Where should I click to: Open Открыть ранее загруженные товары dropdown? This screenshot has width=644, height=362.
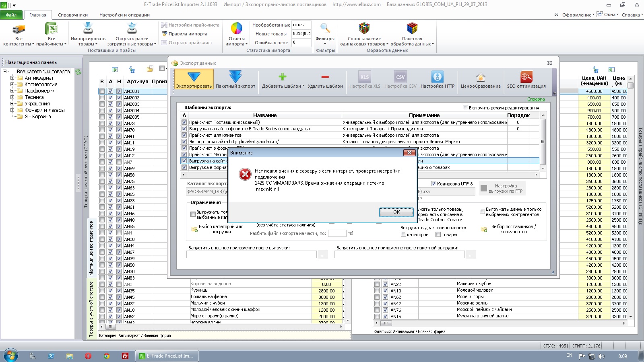[132, 35]
